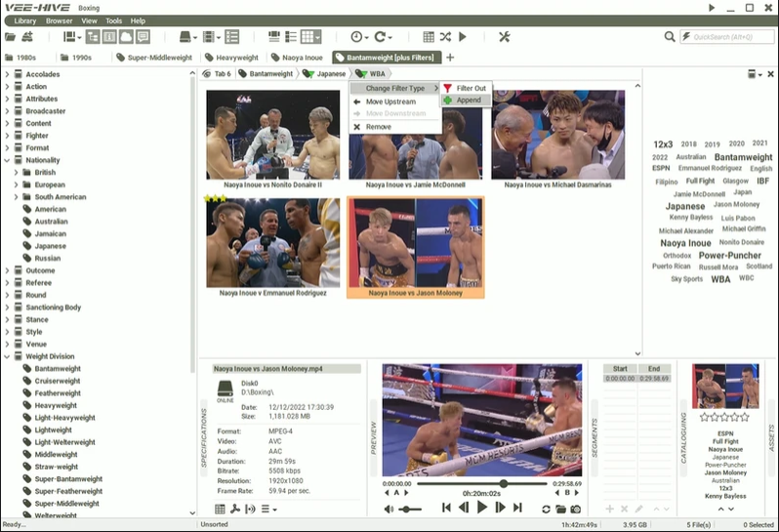Select the Cruiserweight tag in tree
The height and width of the screenshot is (532, 779).
(x=52, y=381)
